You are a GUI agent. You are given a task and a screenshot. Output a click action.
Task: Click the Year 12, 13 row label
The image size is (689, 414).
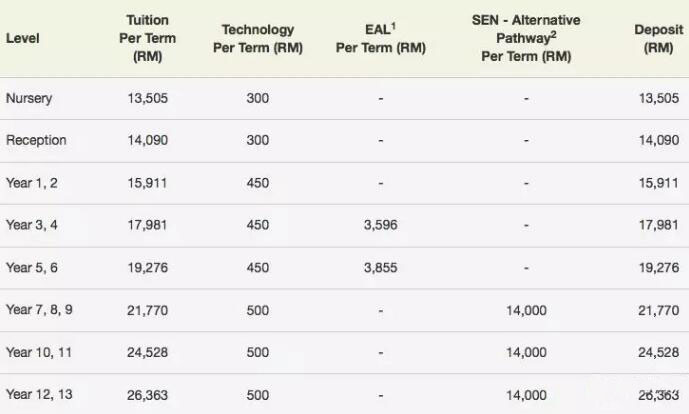coord(39,395)
